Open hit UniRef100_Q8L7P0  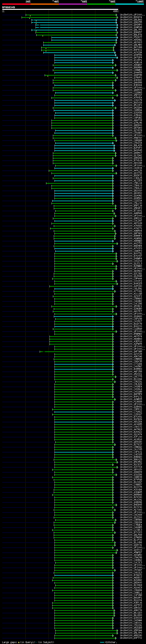pyautogui.click(x=131, y=30)
